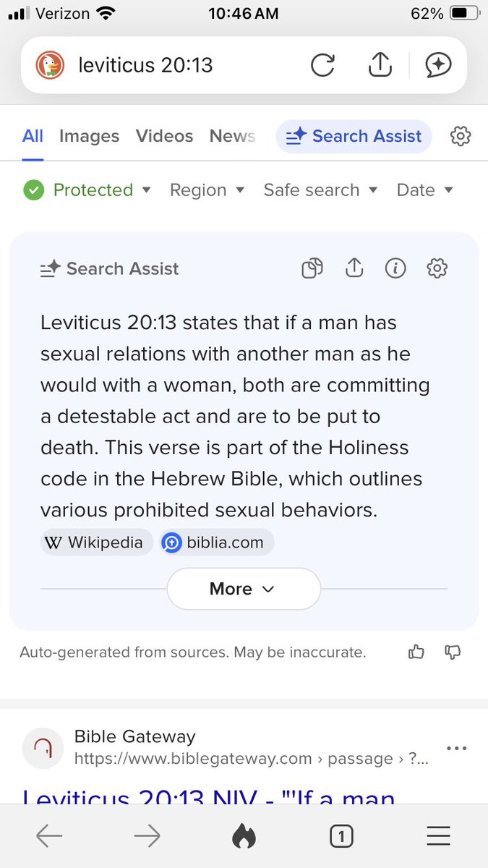Select the Search Assist pill button
Image resolution: width=488 pixels, height=868 pixels.
354,136
